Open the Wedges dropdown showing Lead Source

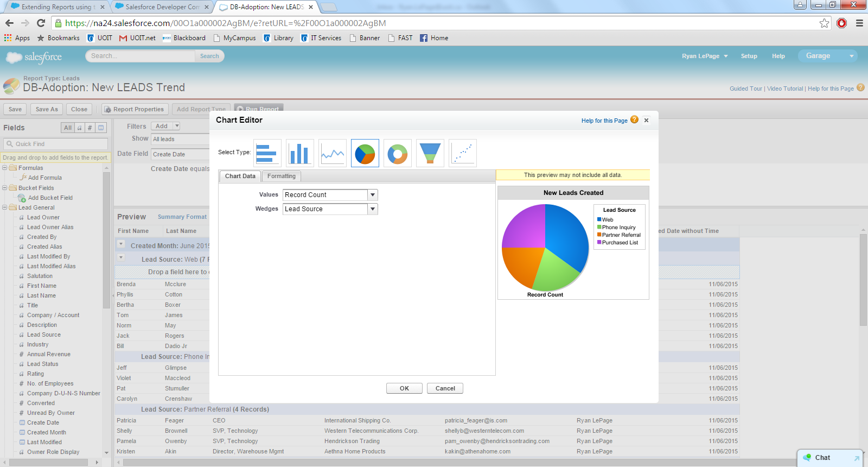coord(373,209)
